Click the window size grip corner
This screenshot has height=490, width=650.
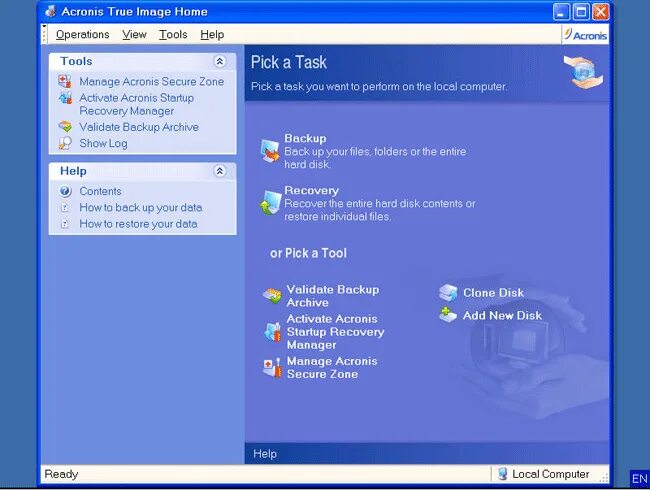(x=604, y=478)
